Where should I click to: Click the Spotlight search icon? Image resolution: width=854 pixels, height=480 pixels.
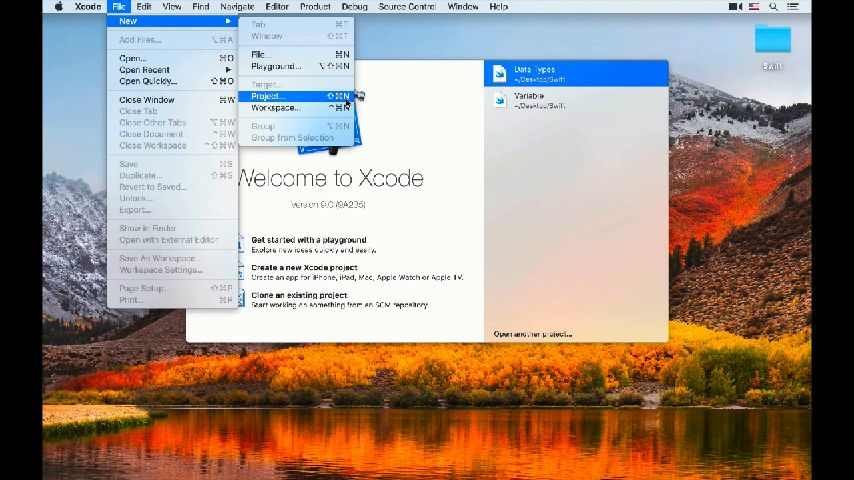pos(773,7)
